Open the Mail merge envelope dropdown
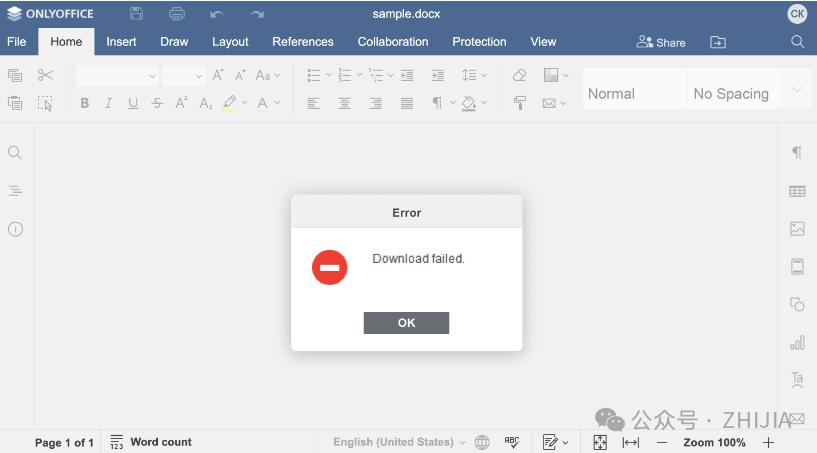The height and width of the screenshot is (453, 817). pyautogui.click(x=554, y=103)
